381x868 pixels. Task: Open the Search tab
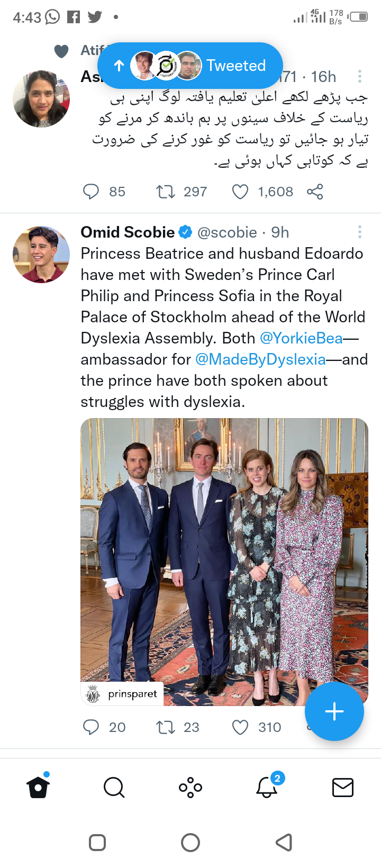point(114,788)
